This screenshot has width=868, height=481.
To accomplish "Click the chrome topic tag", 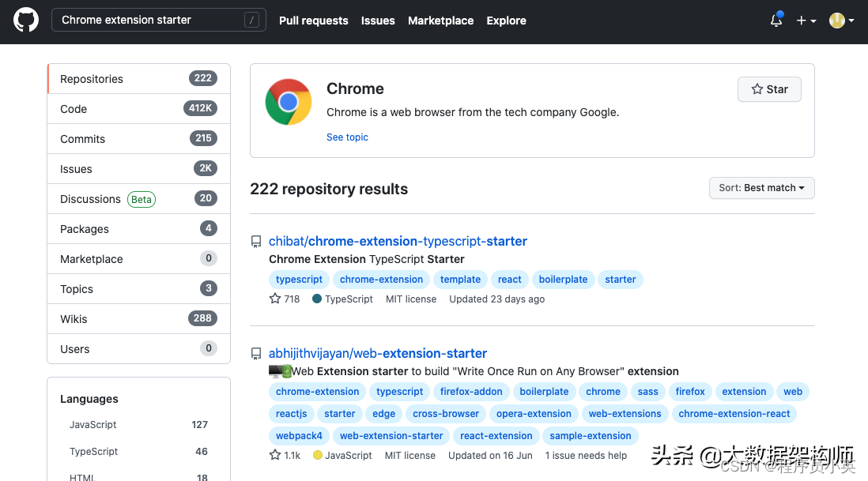I will tap(603, 392).
